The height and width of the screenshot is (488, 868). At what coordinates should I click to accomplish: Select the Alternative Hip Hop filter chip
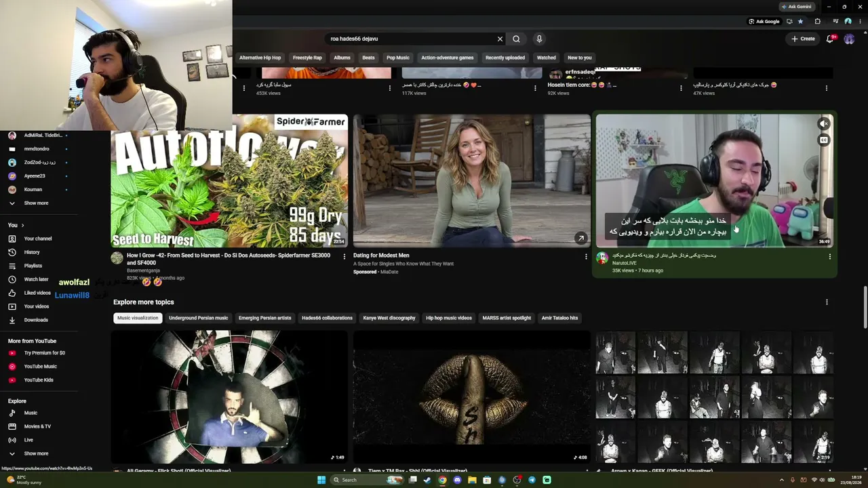(x=260, y=58)
